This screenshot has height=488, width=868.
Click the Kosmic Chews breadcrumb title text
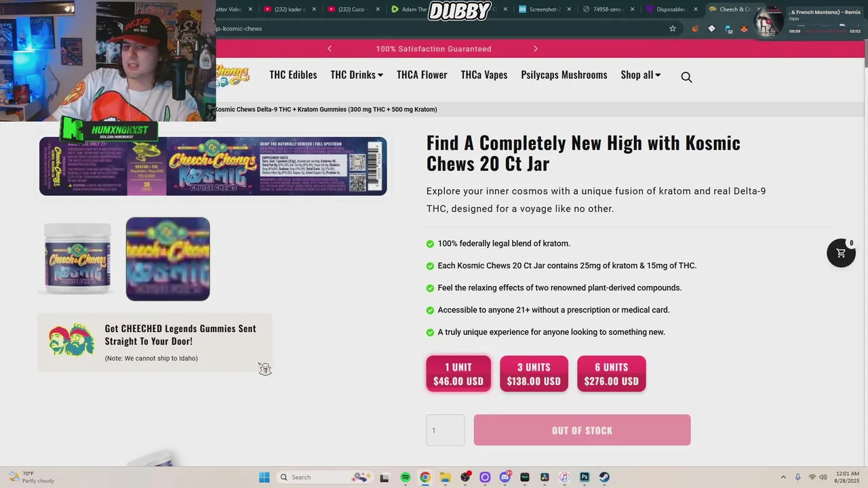click(x=326, y=109)
